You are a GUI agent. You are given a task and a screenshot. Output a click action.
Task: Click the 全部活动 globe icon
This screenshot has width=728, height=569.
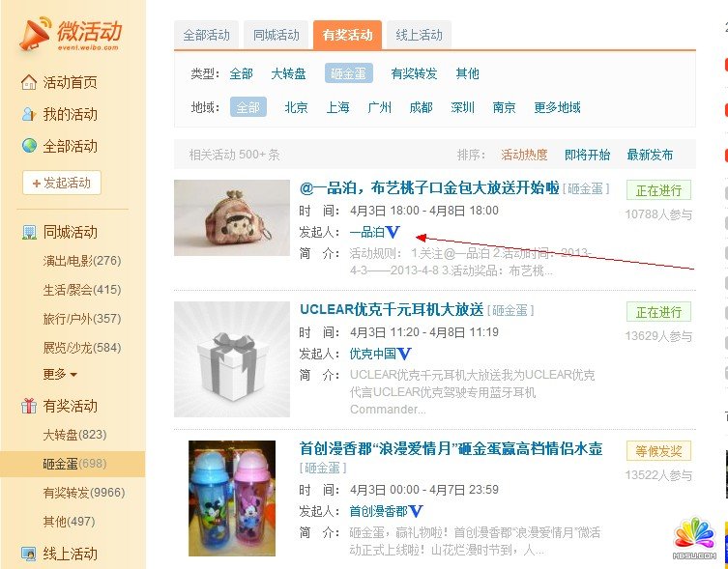tap(29, 146)
